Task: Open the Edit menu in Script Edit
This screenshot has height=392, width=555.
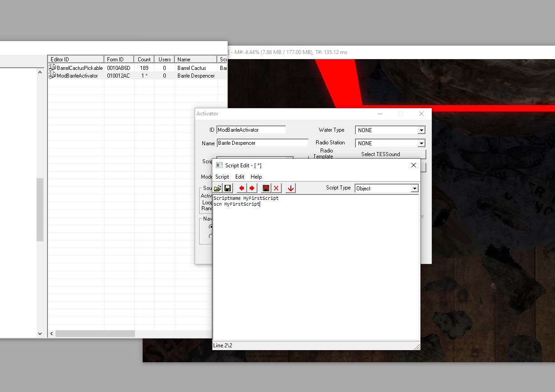Action: coord(240,177)
